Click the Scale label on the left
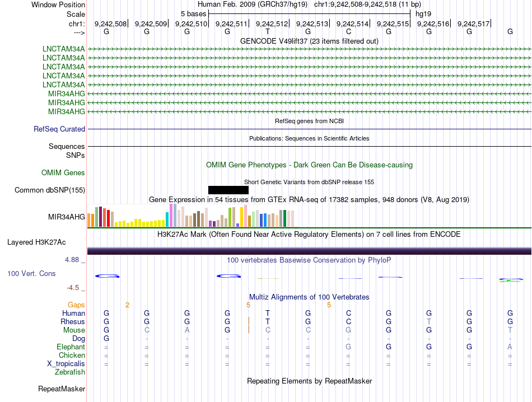 click(x=76, y=14)
